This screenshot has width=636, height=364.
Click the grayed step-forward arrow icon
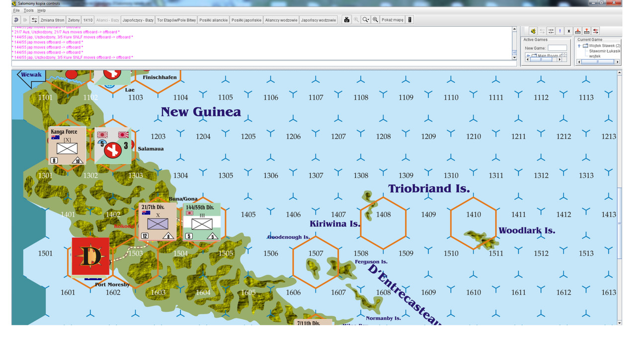(x=25, y=20)
